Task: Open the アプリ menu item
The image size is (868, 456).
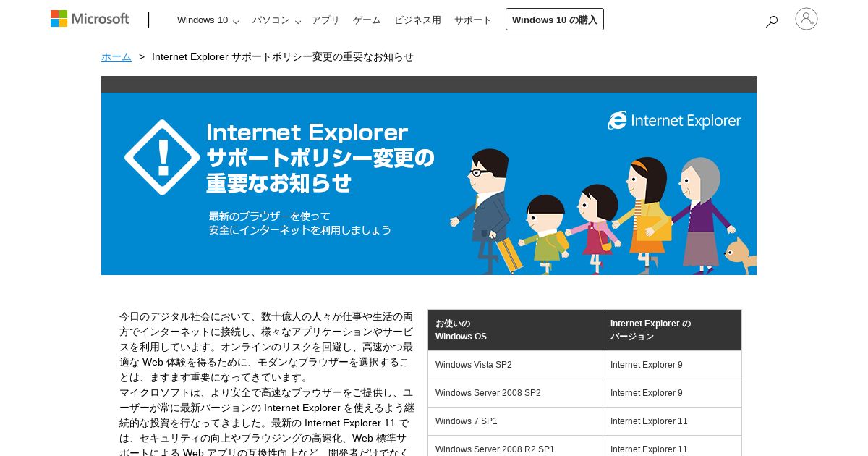Action: [x=325, y=20]
